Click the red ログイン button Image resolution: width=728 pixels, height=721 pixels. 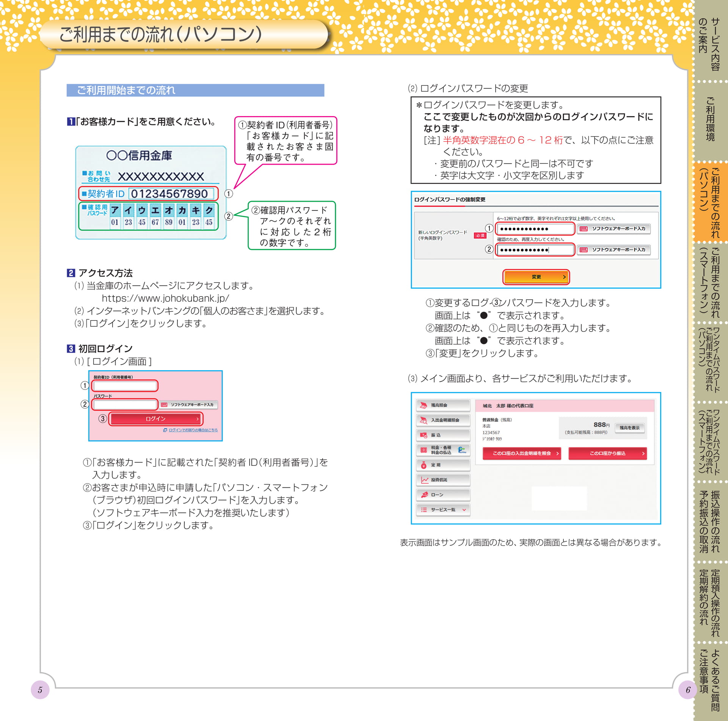155,419
